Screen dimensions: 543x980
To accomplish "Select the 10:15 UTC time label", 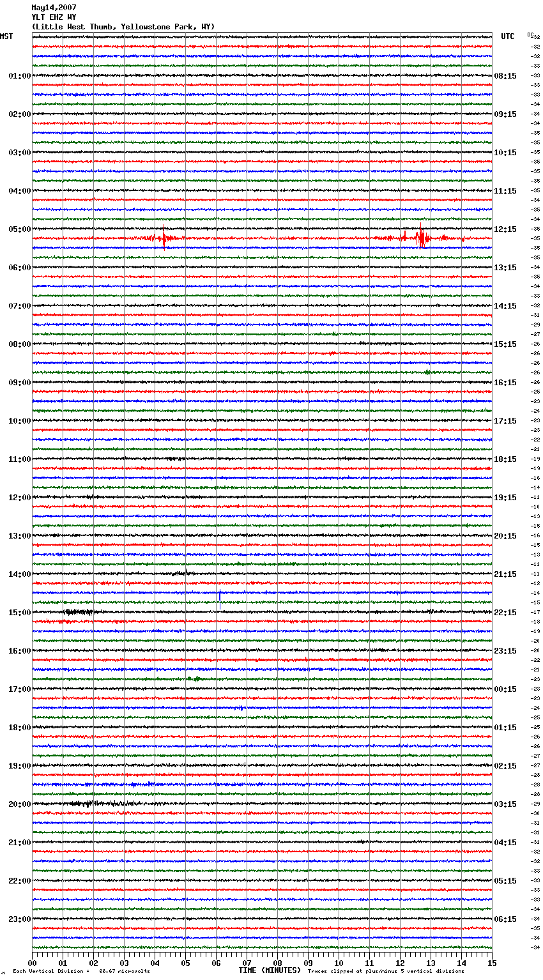I will 505,153.
